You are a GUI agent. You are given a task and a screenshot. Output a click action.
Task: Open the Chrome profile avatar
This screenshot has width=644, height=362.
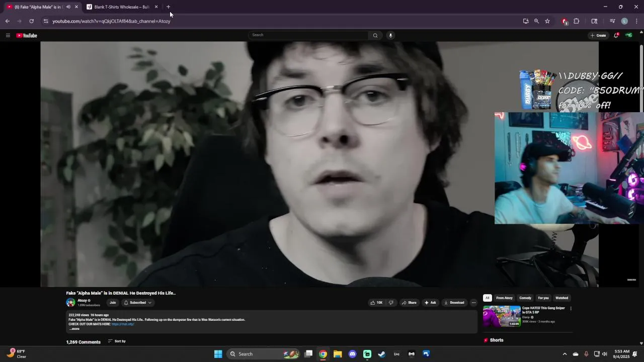[624, 21]
